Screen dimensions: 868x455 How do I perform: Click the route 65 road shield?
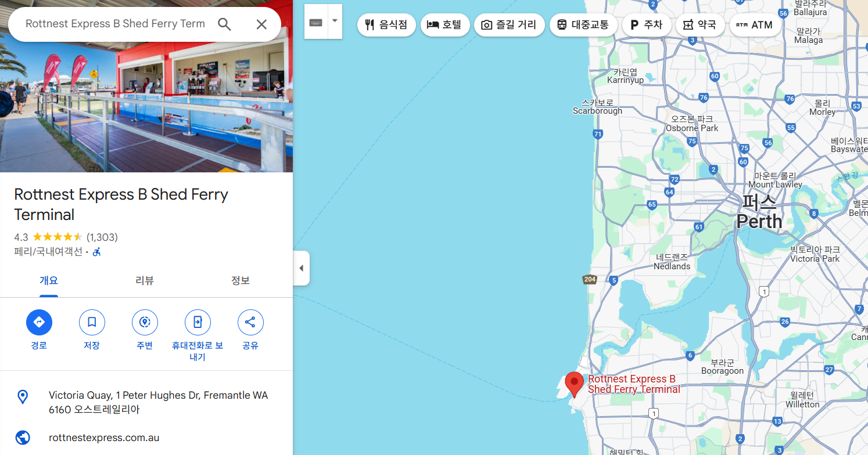652,204
